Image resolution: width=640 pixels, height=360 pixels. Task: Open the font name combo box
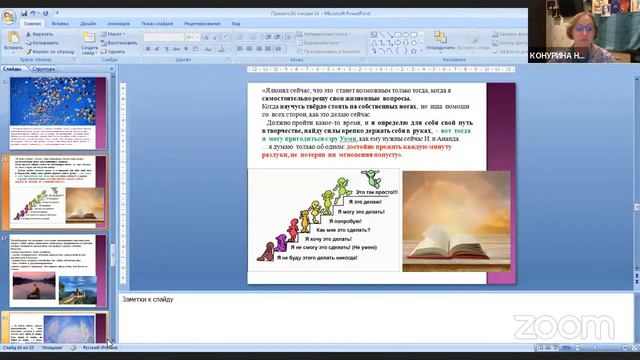coord(164,37)
